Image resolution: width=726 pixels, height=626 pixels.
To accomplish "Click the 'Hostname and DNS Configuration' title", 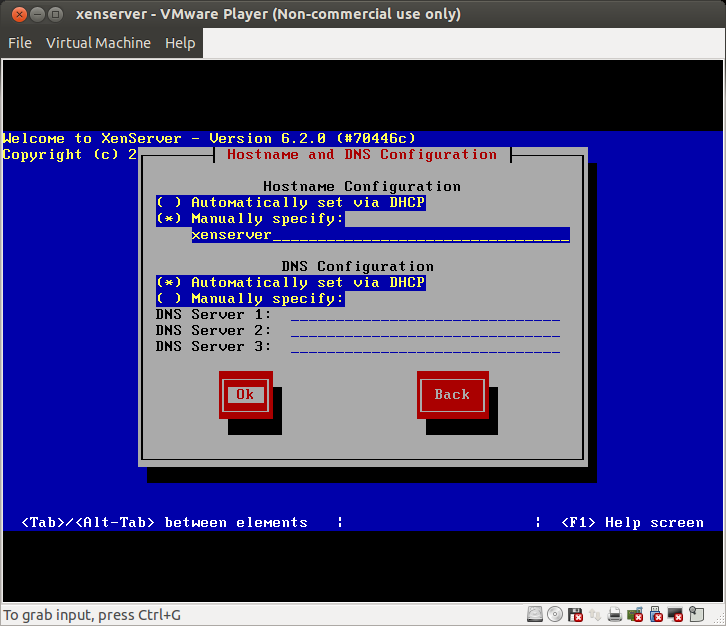I will (362, 155).
